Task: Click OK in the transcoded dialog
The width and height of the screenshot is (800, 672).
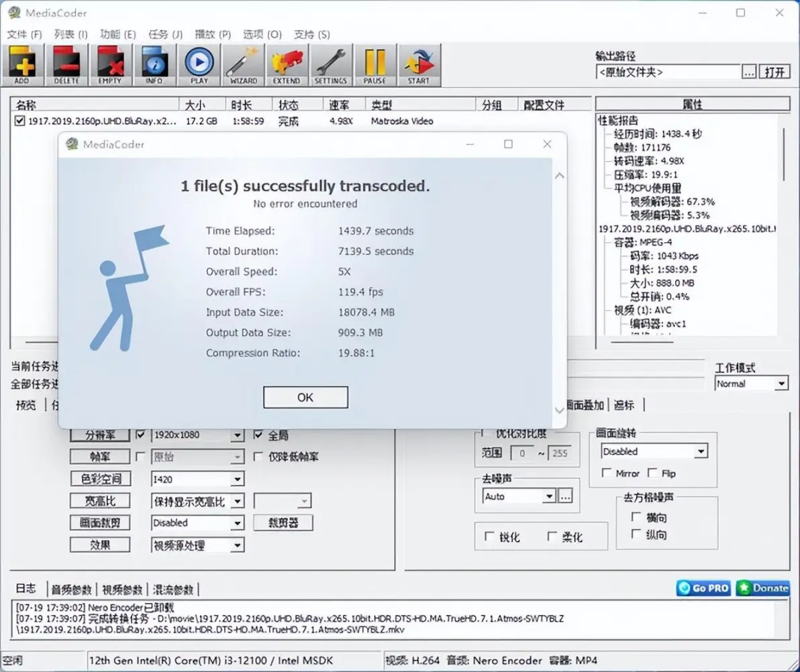Action: (x=305, y=397)
